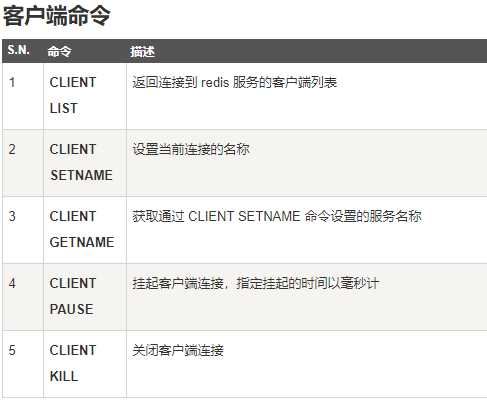487x400 pixels.
Task: Click the 命令 column header
Action: [59, 51]
